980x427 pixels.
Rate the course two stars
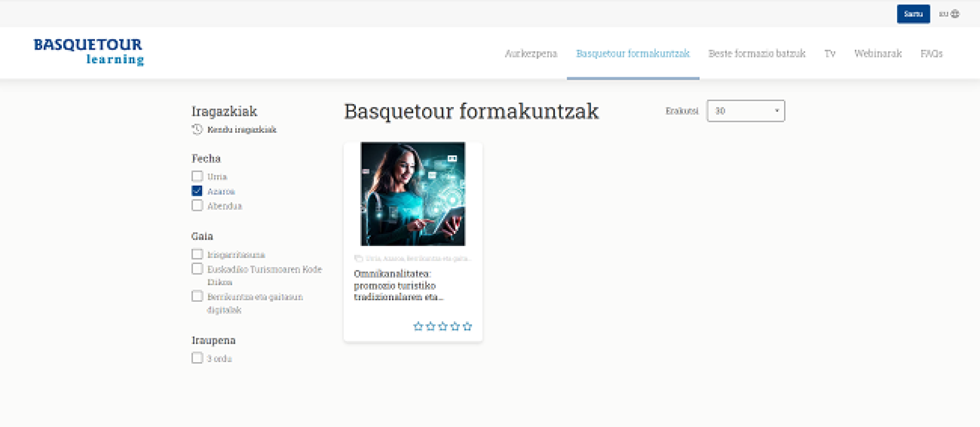pos(430,326)
